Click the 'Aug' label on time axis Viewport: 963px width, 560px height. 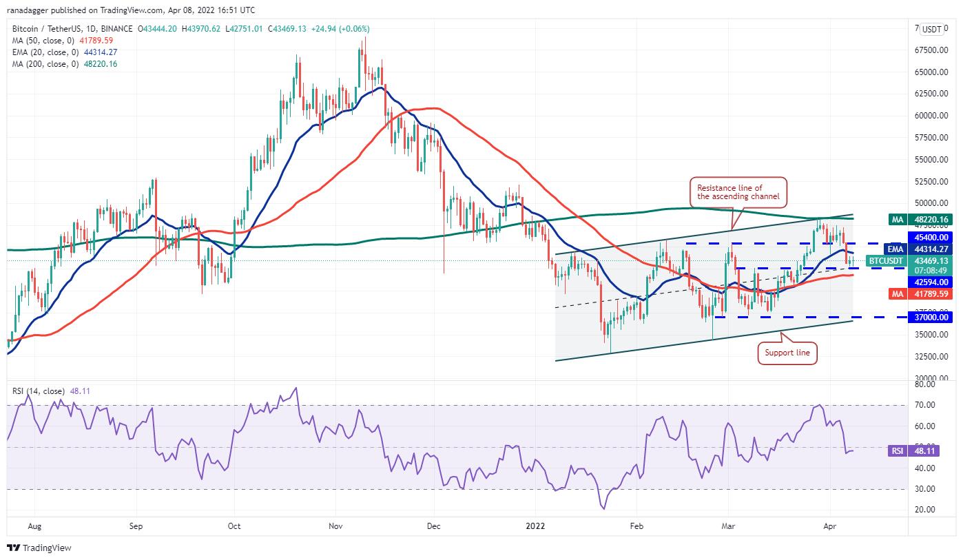pos(36,526)
